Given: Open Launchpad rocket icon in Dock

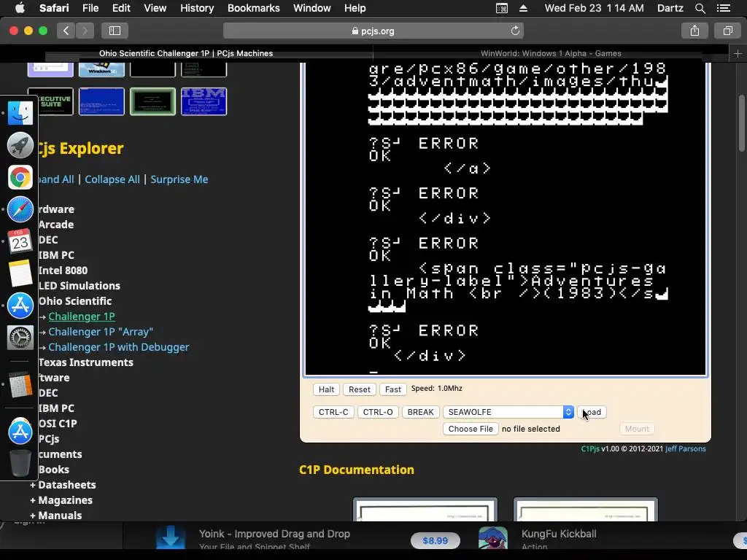Looking at the screenshot, I should point(20,145).
